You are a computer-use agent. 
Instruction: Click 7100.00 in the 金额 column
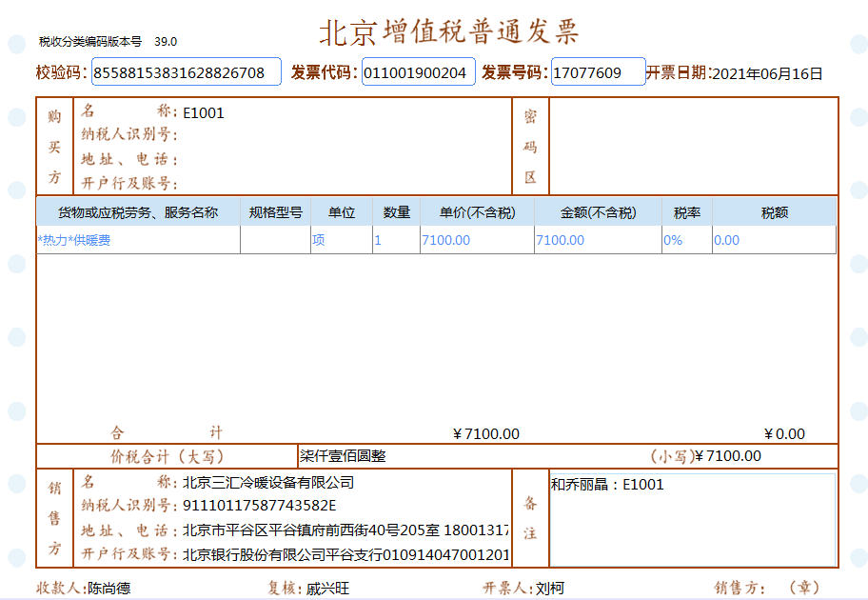pos(598,240)
